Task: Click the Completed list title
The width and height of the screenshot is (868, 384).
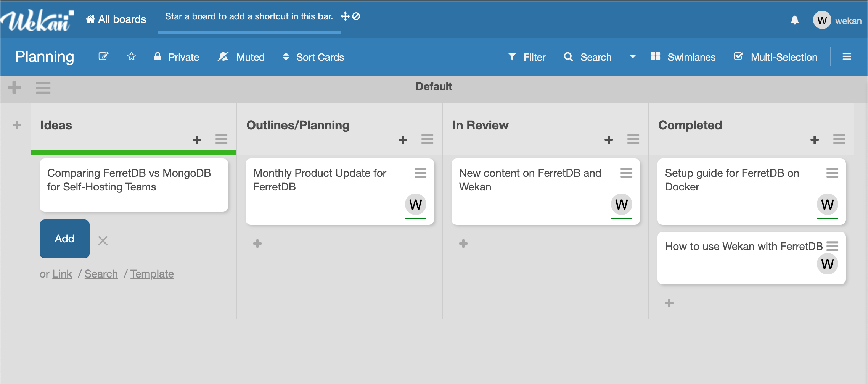Action: 690,125
